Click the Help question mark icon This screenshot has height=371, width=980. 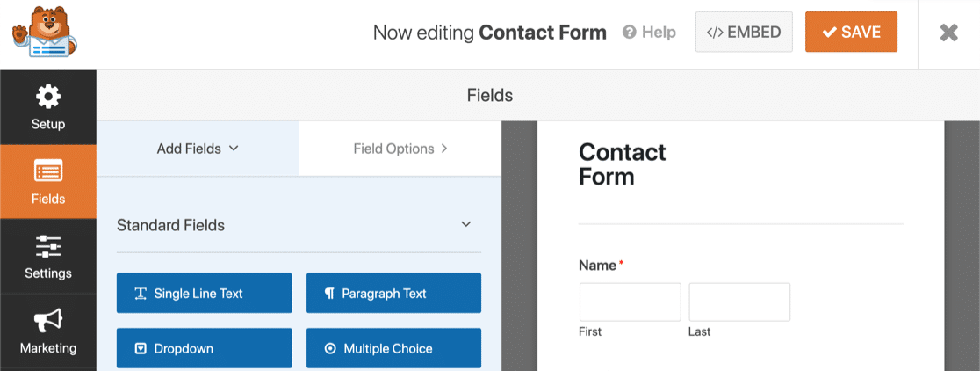tap(630, 32)
